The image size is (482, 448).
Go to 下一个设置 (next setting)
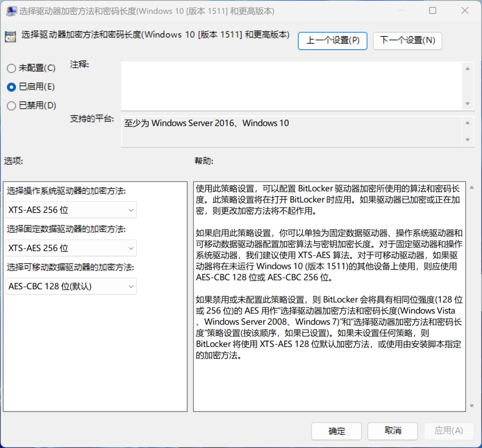click(408, 40)
